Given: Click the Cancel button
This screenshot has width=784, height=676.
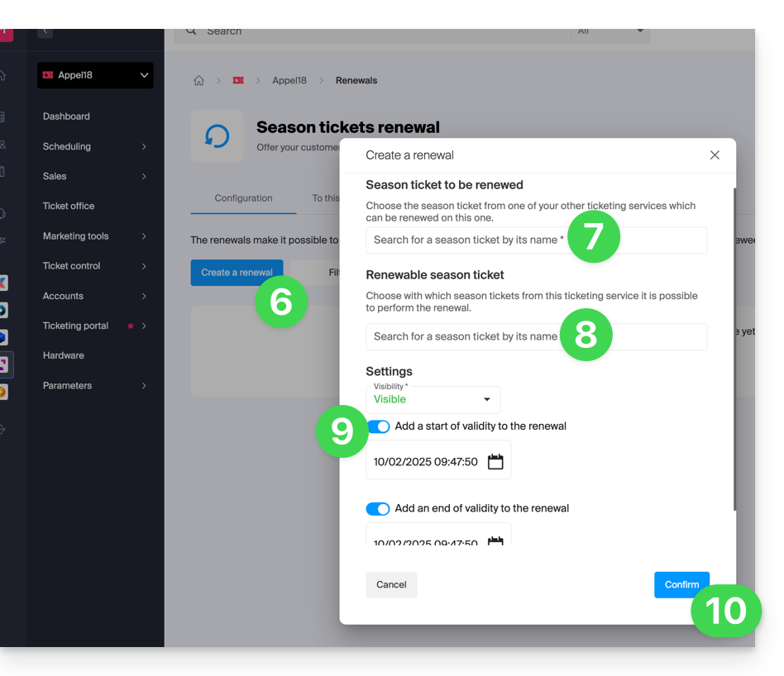Looking at the screenshot, I should click(391, 584).
